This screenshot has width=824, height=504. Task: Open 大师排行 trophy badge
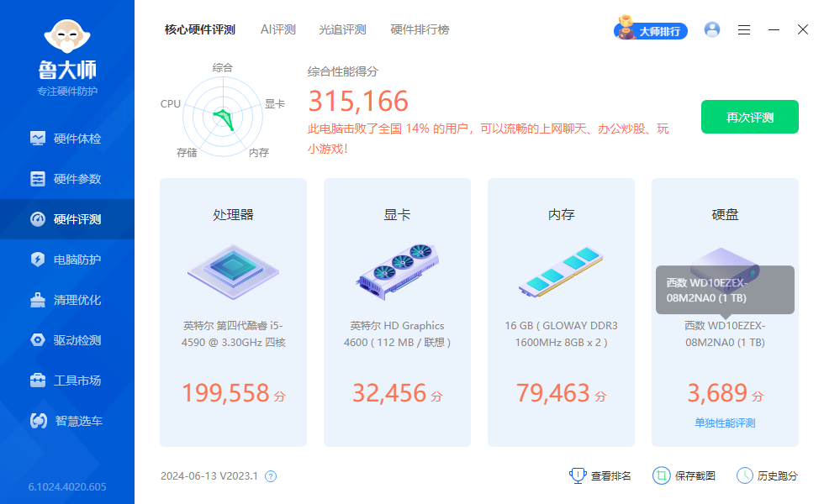coord(651,29)
